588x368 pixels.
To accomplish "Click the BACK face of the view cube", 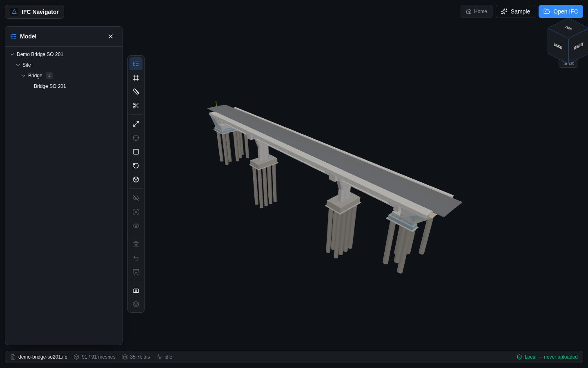I will 558,46.
